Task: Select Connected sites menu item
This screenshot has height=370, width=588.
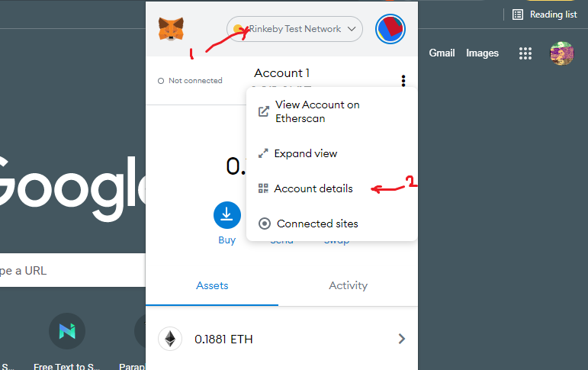Action: 316,224
